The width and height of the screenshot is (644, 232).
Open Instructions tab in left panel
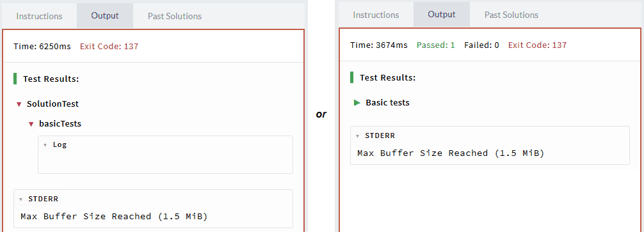40,17
